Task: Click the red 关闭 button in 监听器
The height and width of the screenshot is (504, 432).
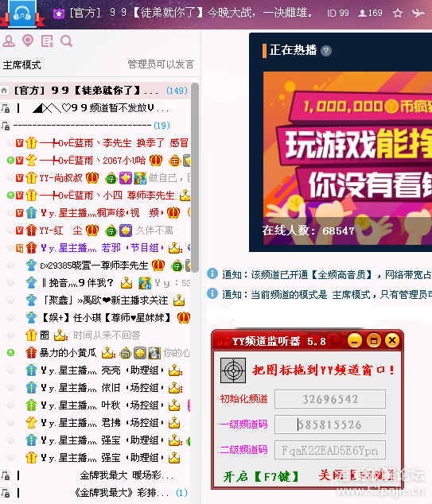Action: pyautogui.click(x=356, y=475)
